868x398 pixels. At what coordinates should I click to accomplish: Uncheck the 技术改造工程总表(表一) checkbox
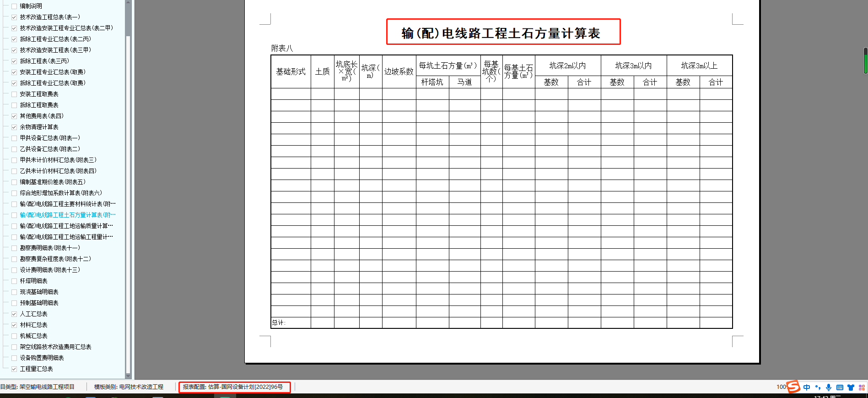click(14, 17)
